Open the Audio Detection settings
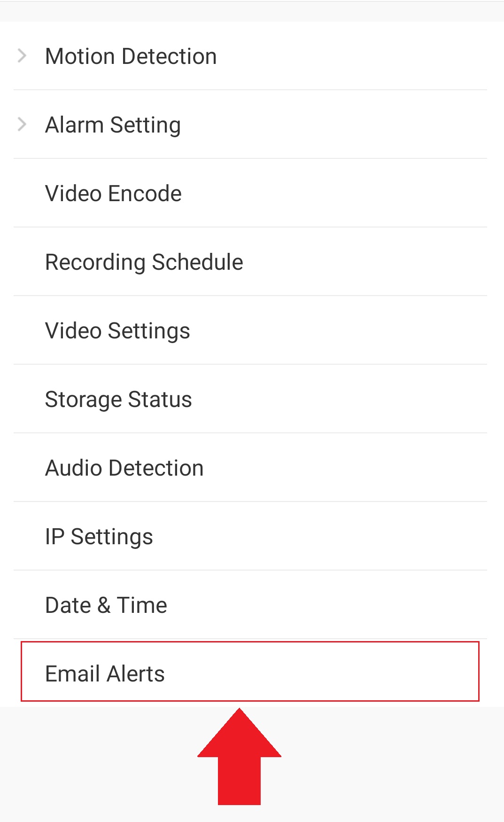The width and height of the screenshot is (504, 822). (124, 468)
